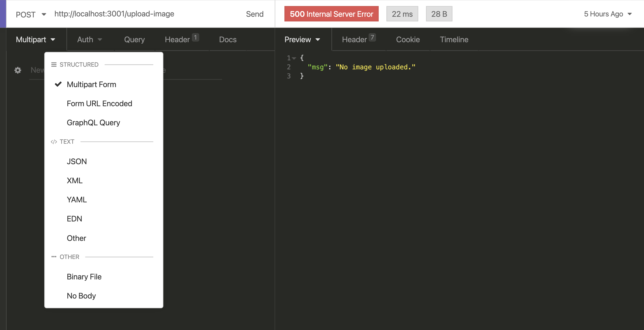Choose No Body option
This screenshot has width=644, height=330.
[104, 296]
